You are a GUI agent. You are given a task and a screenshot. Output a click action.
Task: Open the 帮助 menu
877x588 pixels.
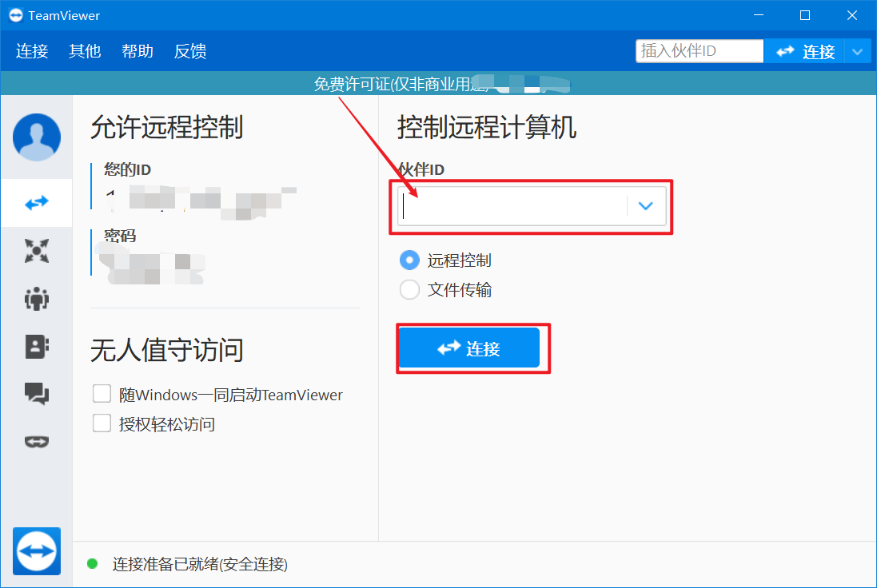tap(137, 50)
